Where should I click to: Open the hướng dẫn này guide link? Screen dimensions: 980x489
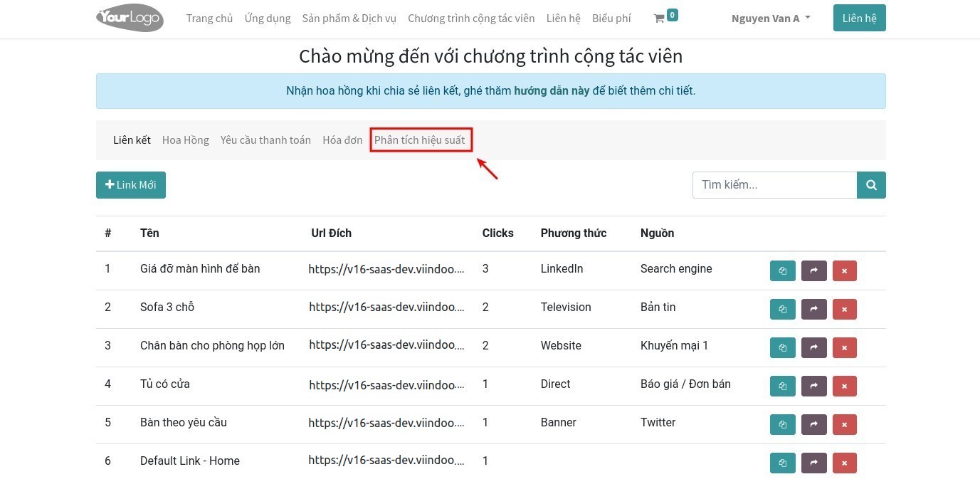552,91
